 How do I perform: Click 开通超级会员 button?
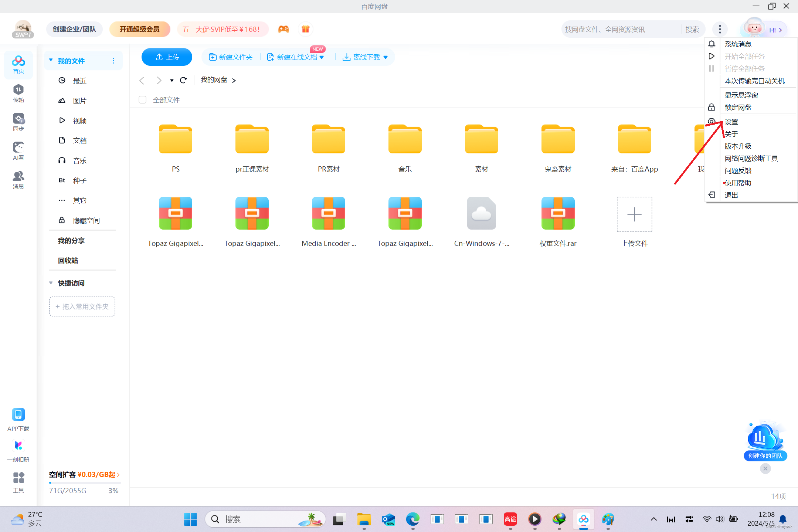coord(140,29)
